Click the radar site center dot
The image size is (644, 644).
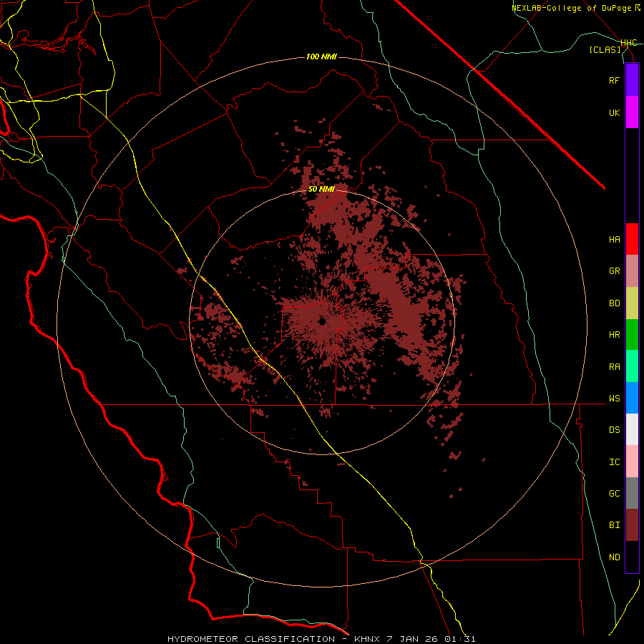[x=322, y=321]
